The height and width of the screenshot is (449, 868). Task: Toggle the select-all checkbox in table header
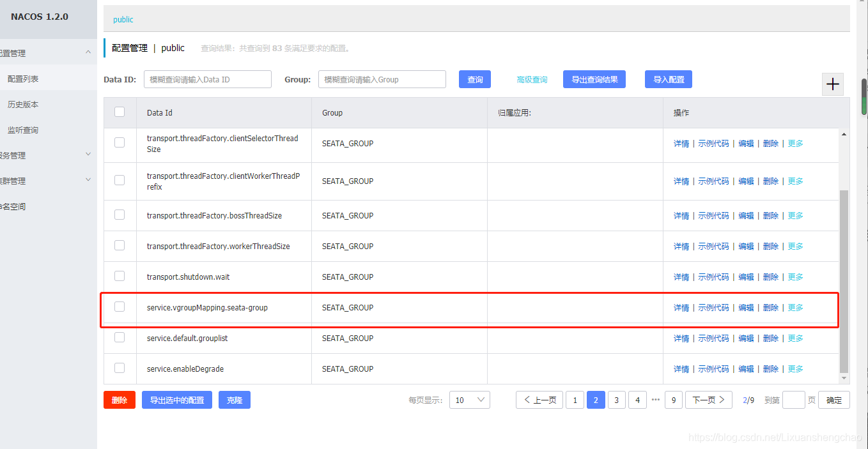tap(120, 112)
